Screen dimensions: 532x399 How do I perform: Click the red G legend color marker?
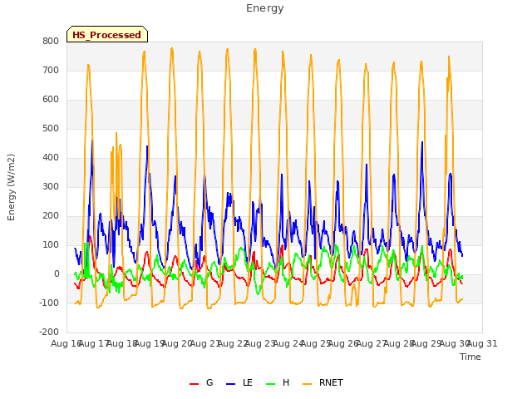(x=194, y=384)
